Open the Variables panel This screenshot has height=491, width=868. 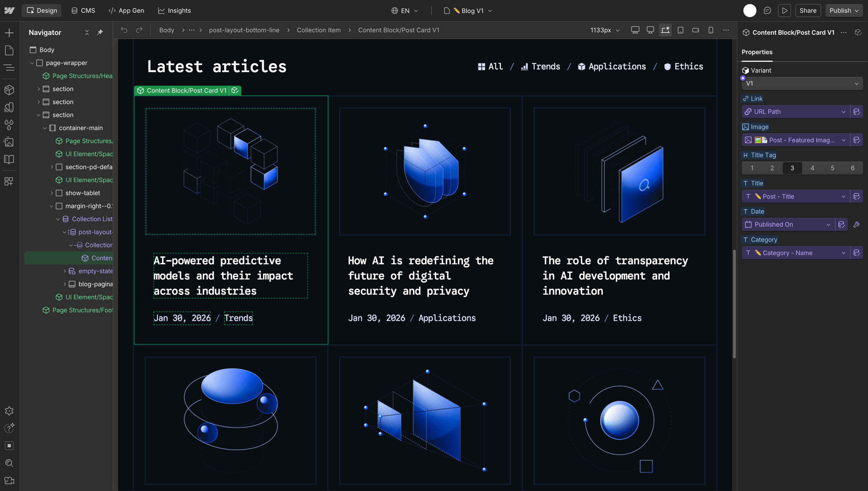[x=9, y=125]
